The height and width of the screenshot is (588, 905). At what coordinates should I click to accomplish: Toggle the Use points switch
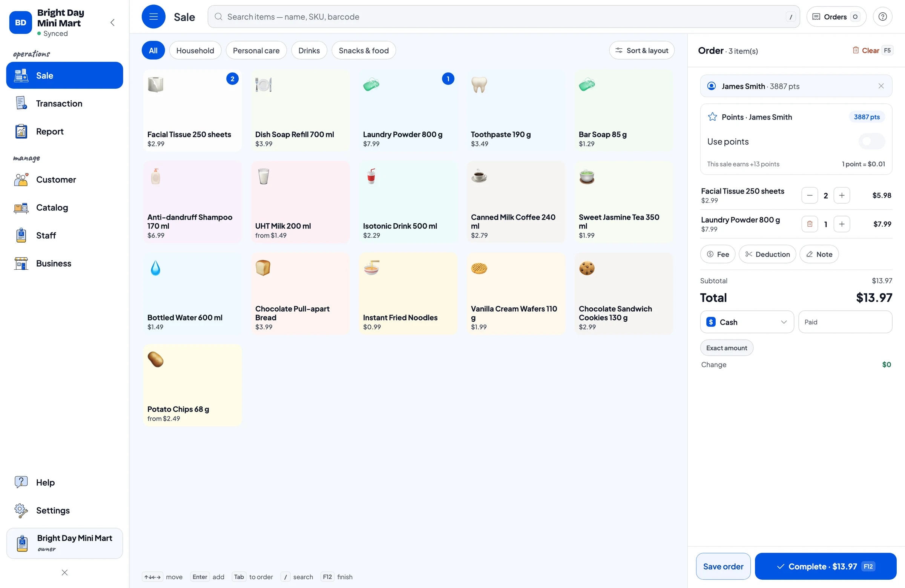click(x=871, y=141)
